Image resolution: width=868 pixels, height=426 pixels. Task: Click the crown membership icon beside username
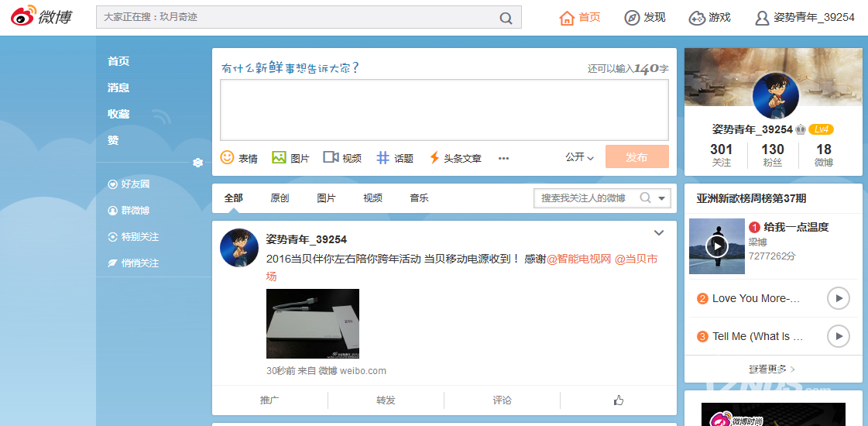tap(801, 129)
